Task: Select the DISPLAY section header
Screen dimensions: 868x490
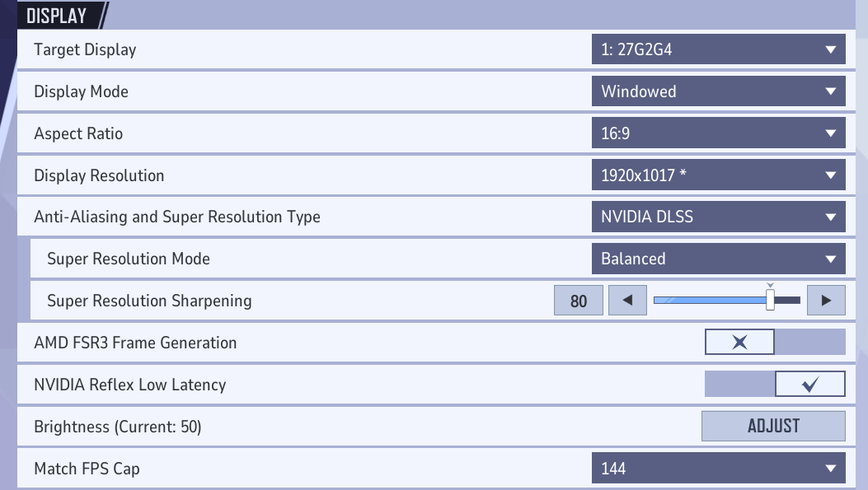Action: (x=56, y=16)
